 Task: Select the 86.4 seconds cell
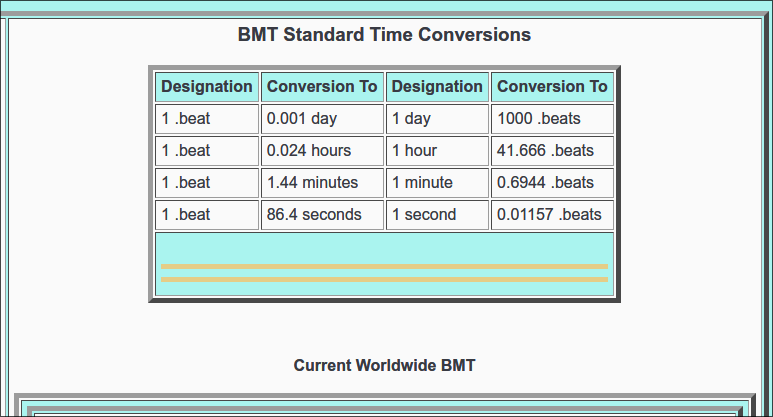point(322,215)
